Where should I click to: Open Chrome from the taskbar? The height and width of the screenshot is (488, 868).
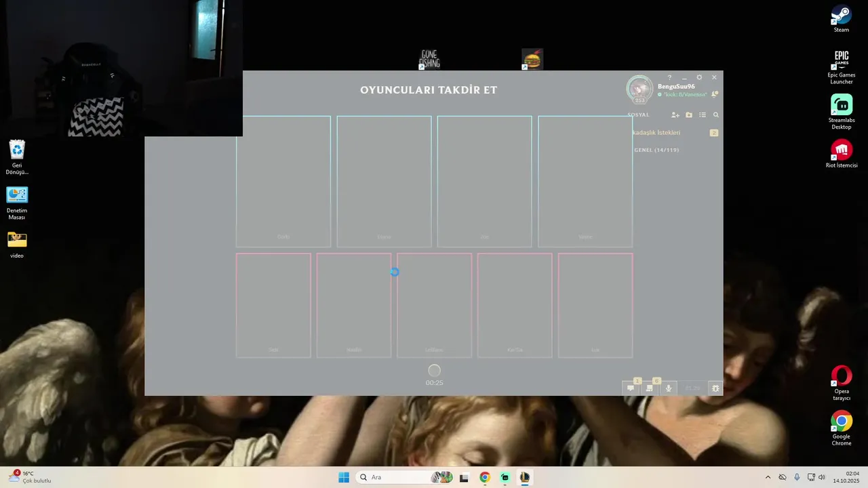coord(484,477)
